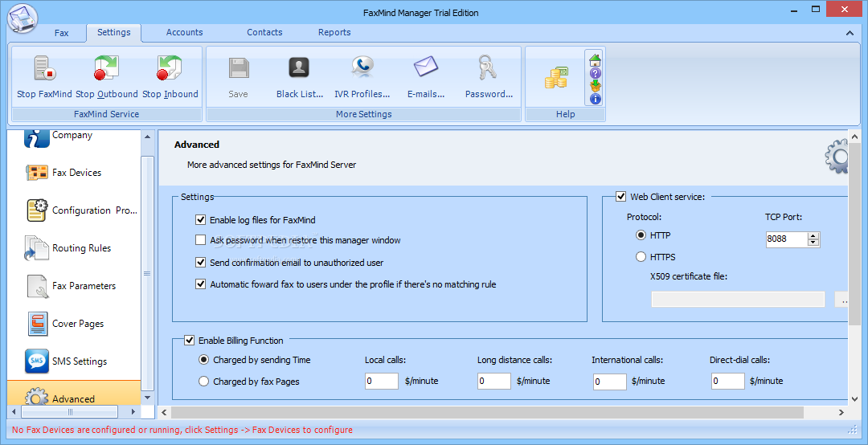Click the X509 certificate file field
The image size is (868, 445).
coord(738,300)
